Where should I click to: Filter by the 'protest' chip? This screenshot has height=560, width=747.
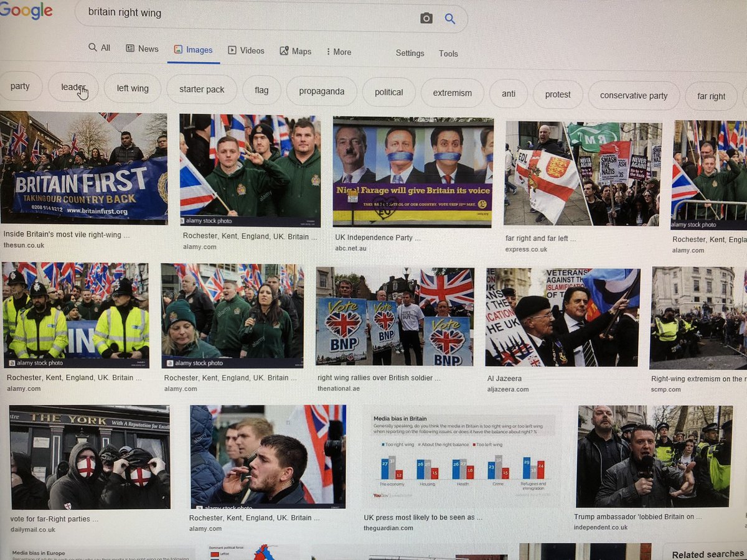coord(558,95)
